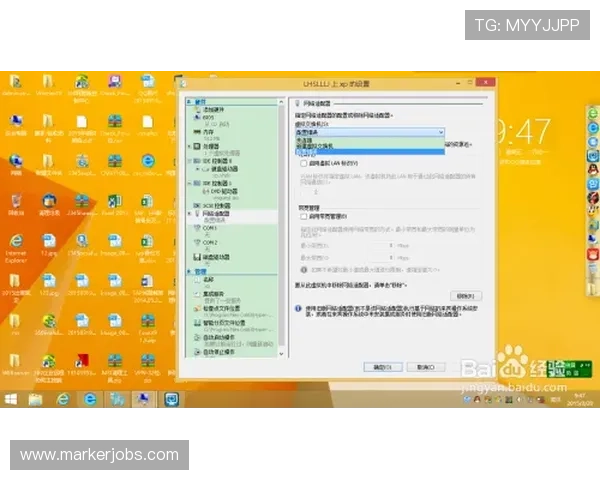This screenshot has height=480, width=600.
Task: Select This PC computer desktop icon
Action: 16,124
